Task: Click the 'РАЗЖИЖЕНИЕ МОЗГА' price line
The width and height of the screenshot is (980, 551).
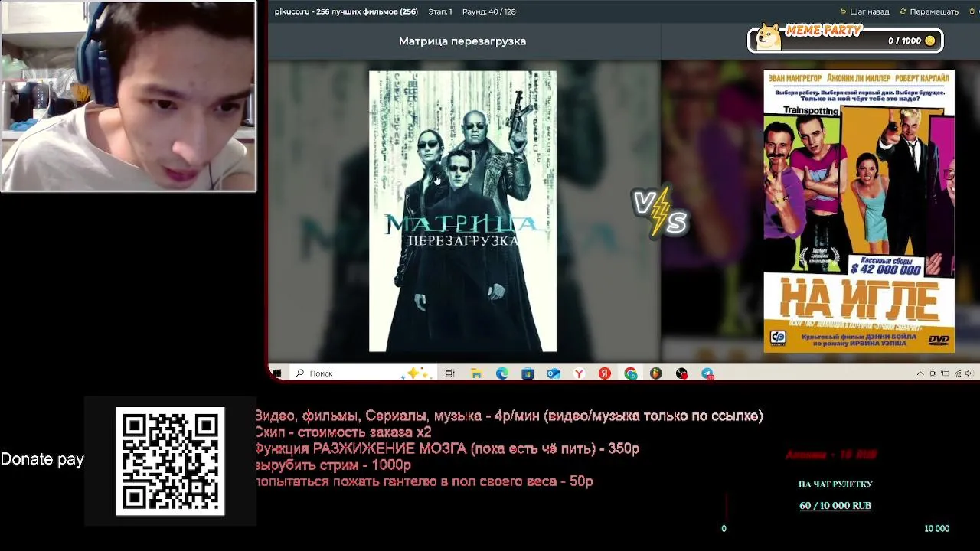Action: [x=447, y=448]
